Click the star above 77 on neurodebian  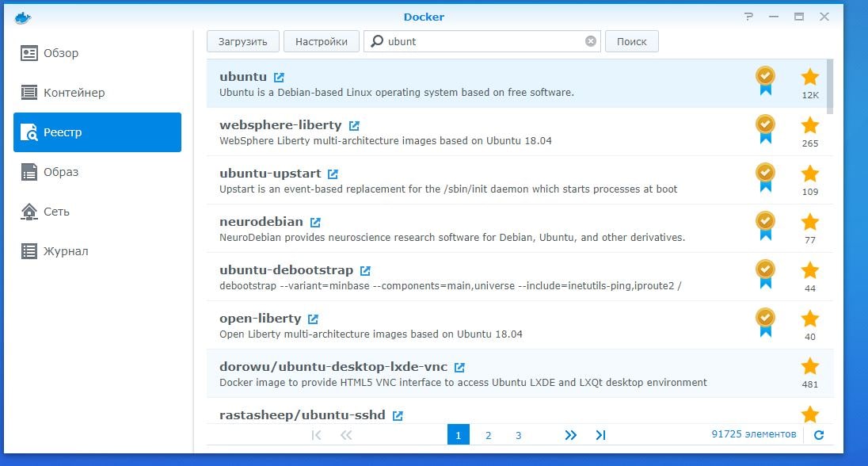click(810, 222)
